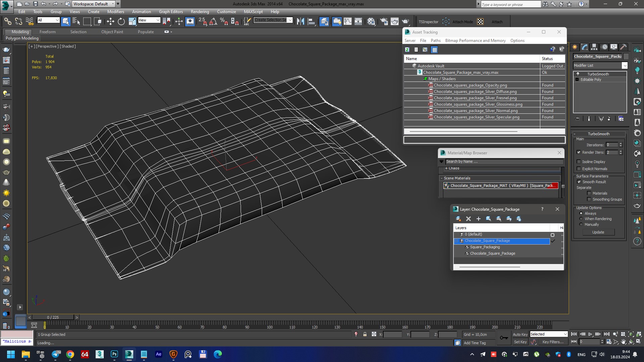Toggle Percent Snap
This screenshot has width=644, height=362.
click(x=224, y=21)
